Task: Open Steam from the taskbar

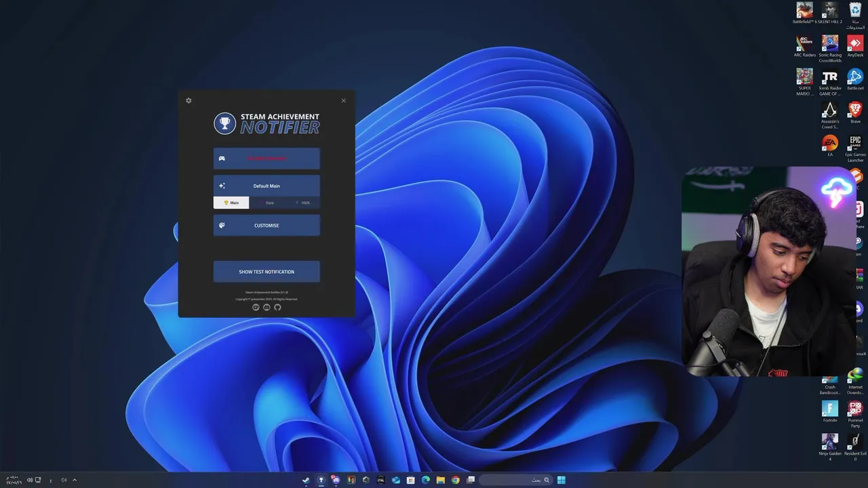Action: point(307,480)
